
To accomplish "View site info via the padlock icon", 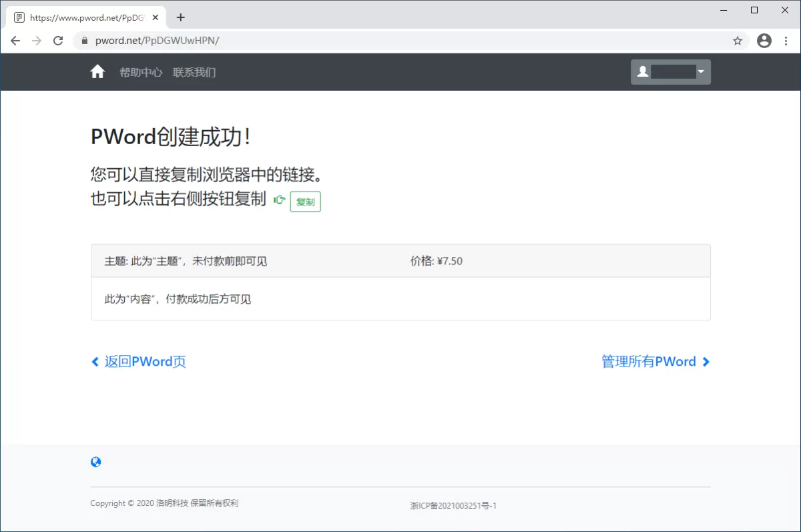I will (x=84, y=41).
